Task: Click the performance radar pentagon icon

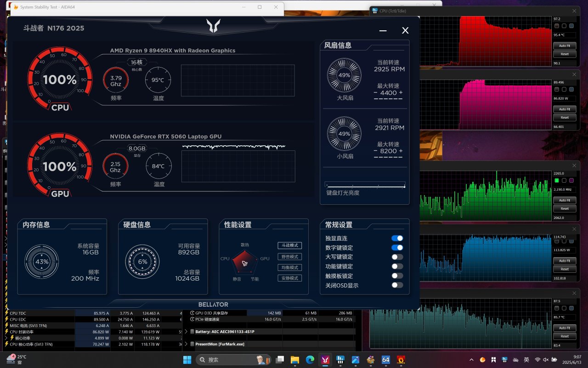Action: [244, 261]
